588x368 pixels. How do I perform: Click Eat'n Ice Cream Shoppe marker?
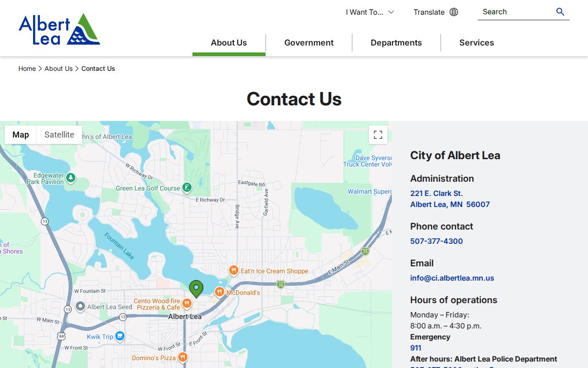click(233, 270)
